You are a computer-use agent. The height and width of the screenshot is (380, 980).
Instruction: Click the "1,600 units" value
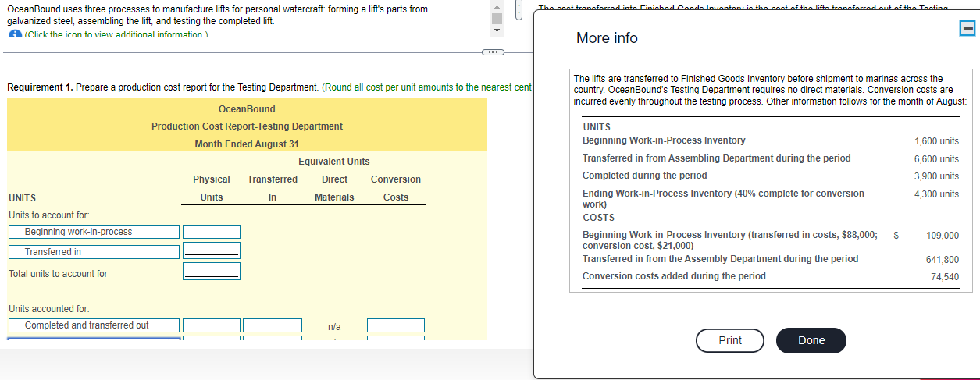click(x=936, y=141)
